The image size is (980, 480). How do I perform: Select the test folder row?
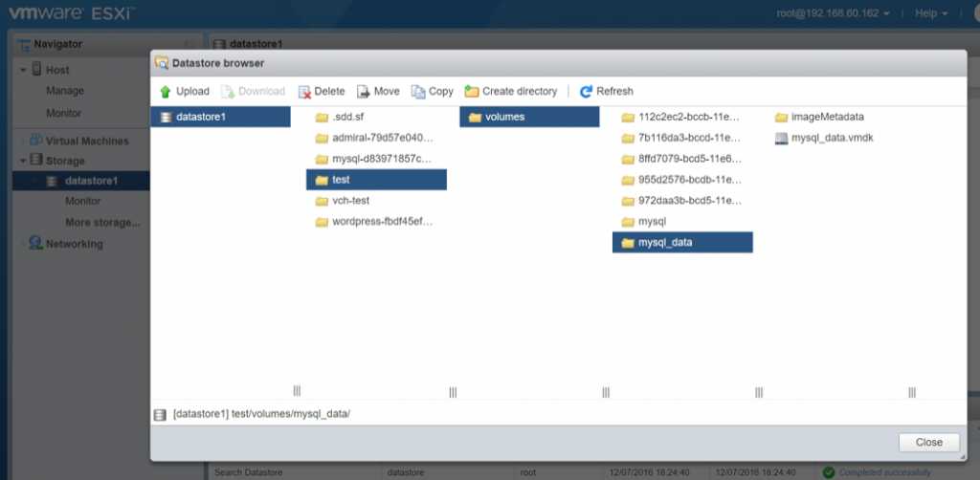coord(376,180)
